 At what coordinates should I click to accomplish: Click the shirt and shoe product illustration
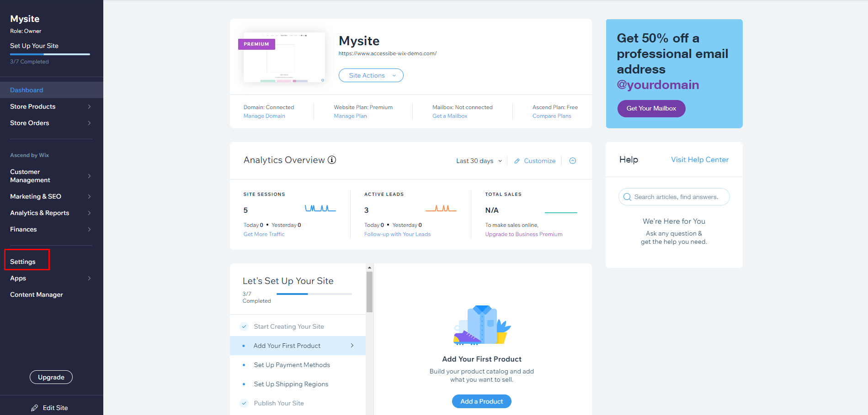482,325
